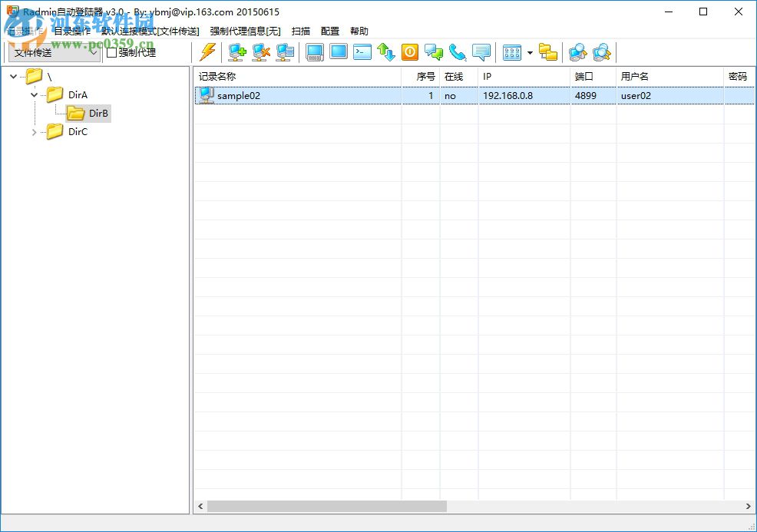Toggle the 强制代理 checkbox

(111, 52)
